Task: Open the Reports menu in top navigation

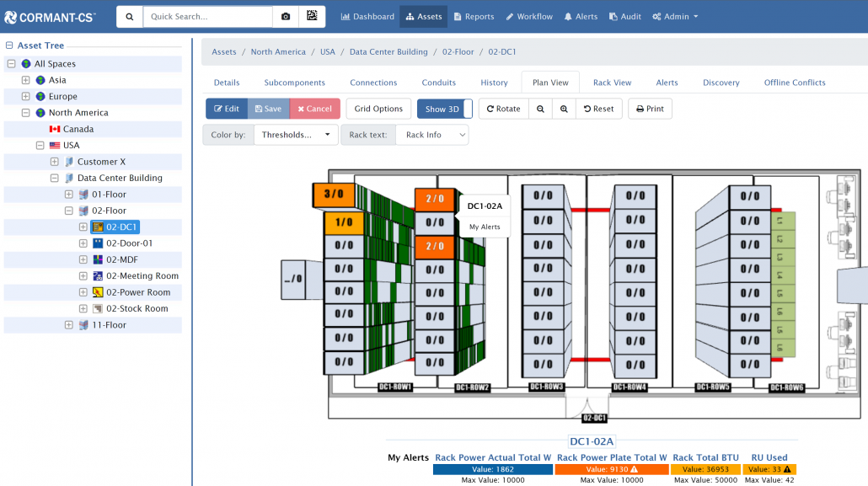Action: 473,17
